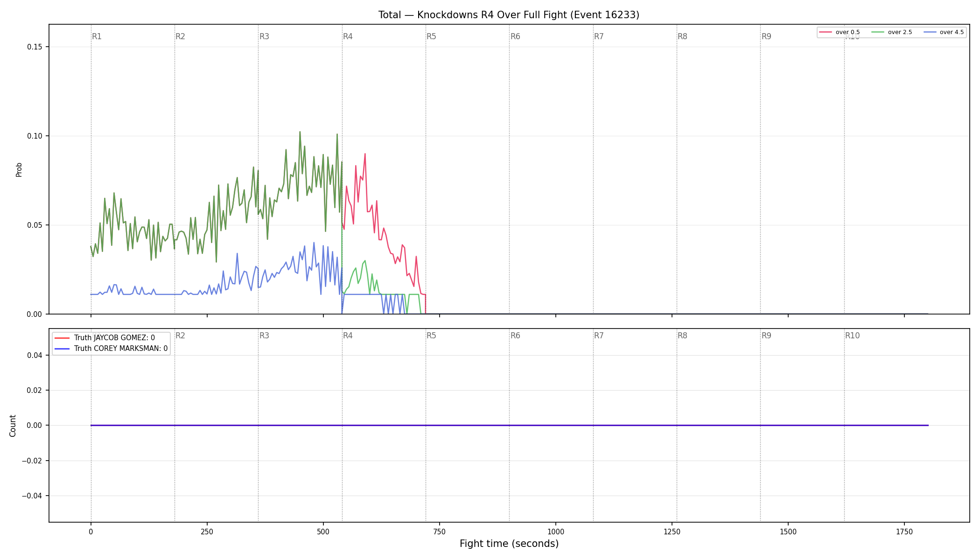The width and height of the screenshot is (980, 560).
Task: Click the −0.02 tick on the Count axis
Action: pos(32,461)
